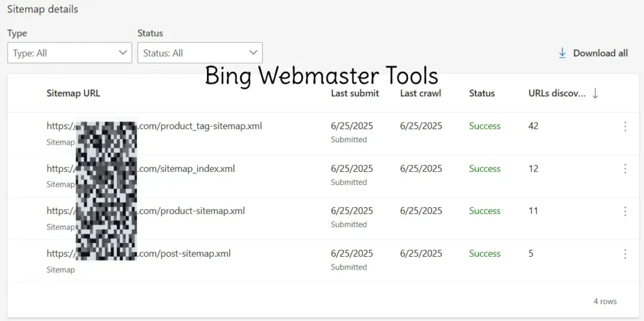Open the product_tag-sitemap.xml sitemap link
The width and height of the screenshot is (644, 321).
155,126
